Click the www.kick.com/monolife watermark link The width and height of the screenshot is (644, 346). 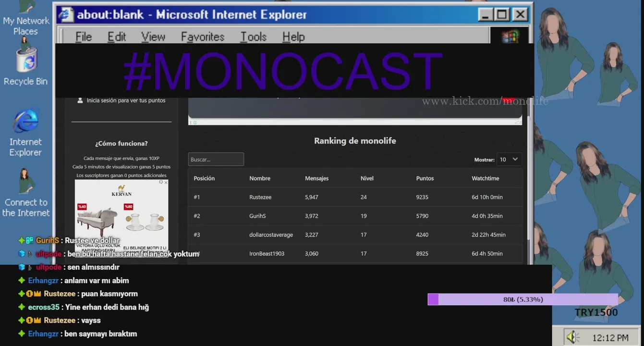[x=485, y=101]
